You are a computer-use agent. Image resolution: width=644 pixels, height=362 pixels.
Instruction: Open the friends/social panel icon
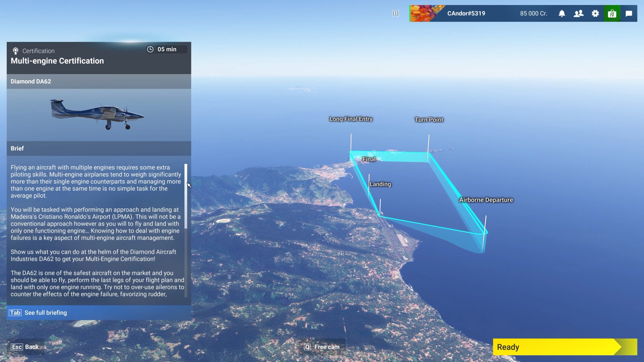tap(579, 13)
